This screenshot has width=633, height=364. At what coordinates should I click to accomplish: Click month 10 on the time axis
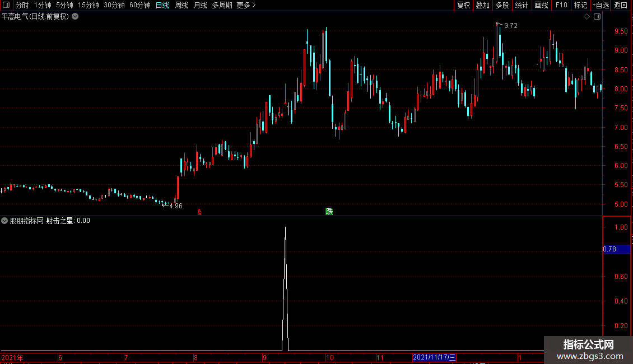pyautogui.click(x=330, y=357)
